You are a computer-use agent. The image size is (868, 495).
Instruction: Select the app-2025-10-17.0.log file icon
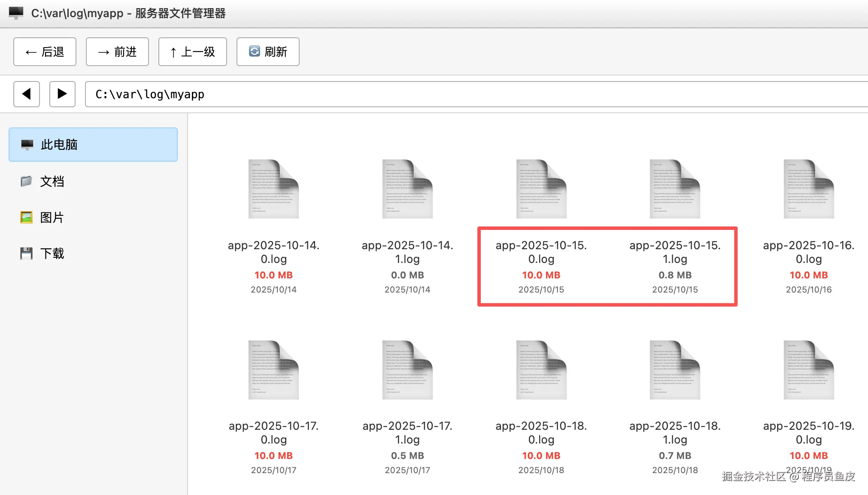point(273,370)
